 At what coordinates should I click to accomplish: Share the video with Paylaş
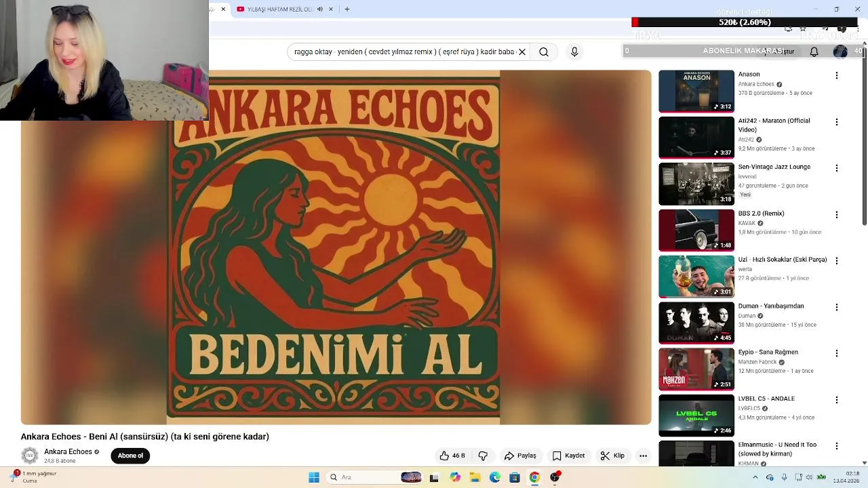tap(520, 455)
